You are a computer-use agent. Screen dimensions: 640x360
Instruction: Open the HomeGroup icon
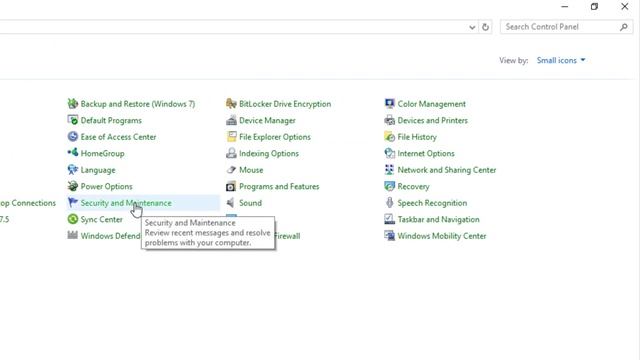point(73,153)
